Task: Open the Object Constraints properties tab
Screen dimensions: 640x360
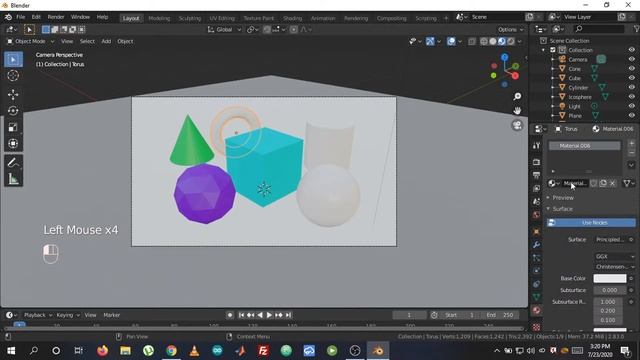Action: coord(536,284)
